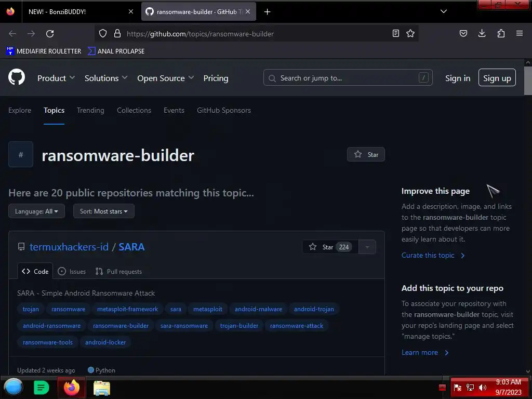This screenshot has height=399, width=532.
Task: Click the address bar URL
Action: pyautogui.click(x=200, y=34)
